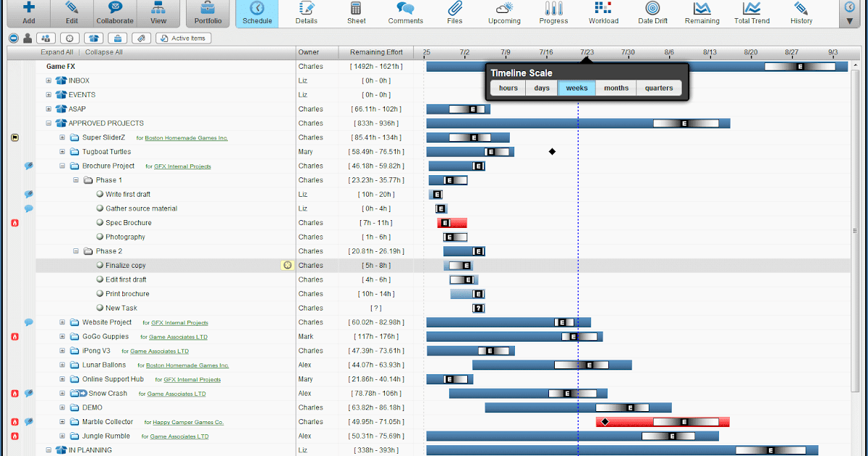This screenshot has height=456, width=868.
Task: Click the single person owner filter icon
Action: [x=27, y=38]
